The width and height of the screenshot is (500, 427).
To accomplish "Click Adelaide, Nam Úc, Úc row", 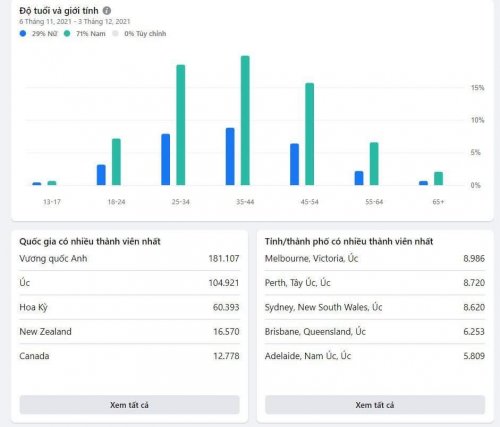I will click(x=375, y=356).
